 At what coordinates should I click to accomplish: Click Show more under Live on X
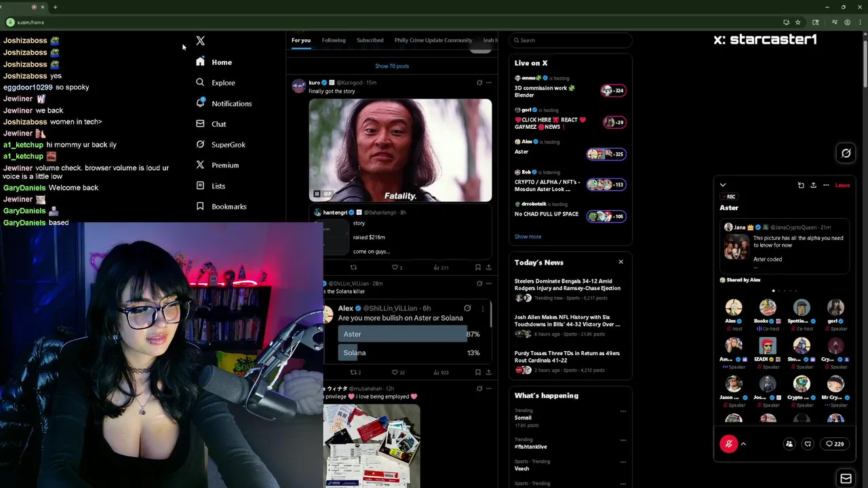528,237
